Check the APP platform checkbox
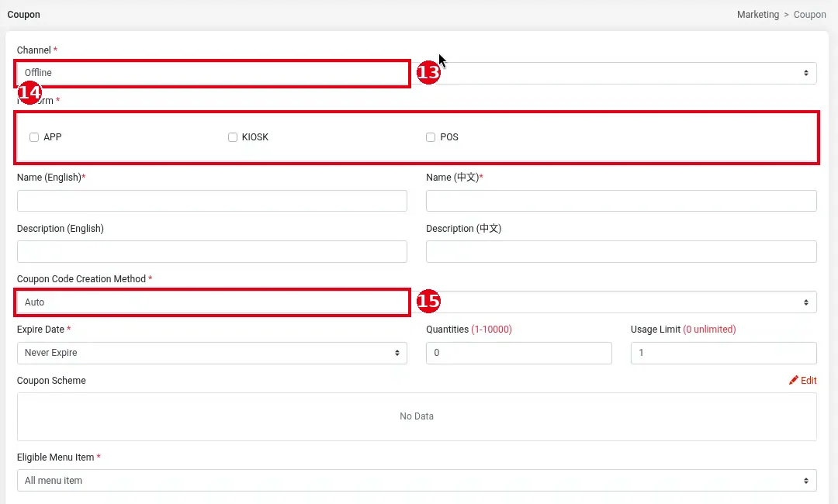Screen dimensions: 838x504 click(x=34, y=137)
